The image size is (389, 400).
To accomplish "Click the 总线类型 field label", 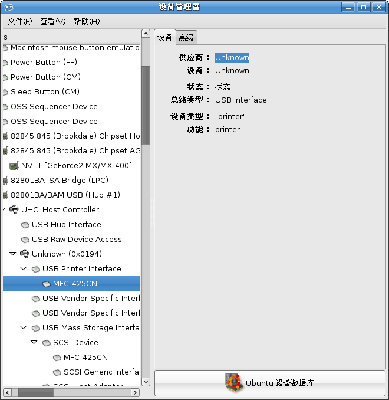I will tap(190, 100).
